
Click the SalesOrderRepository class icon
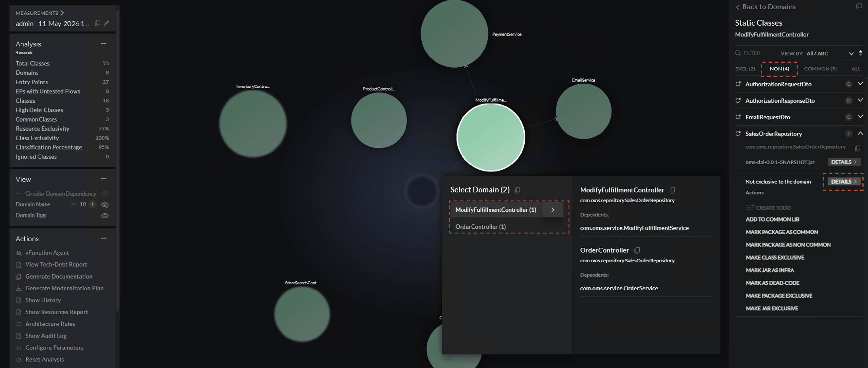pyautogui.click(x=738, y=134)
